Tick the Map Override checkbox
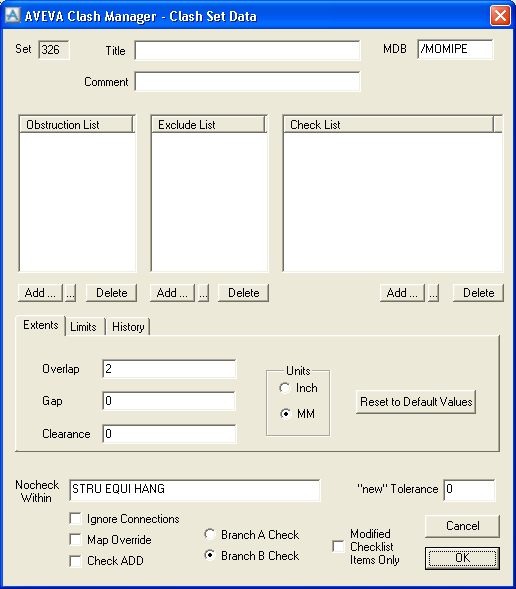This screenshot has height=589, width=516. 75,540
